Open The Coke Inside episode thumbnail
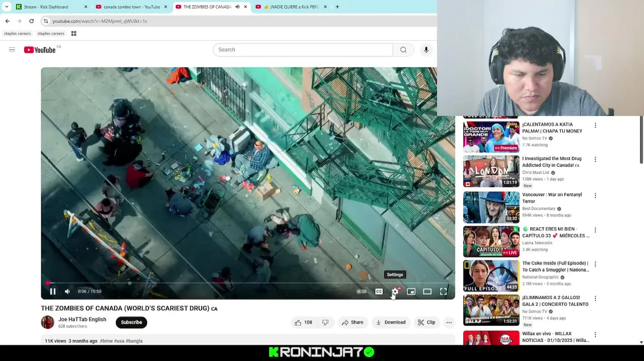The height and width of the screenshot is (361, 644). [x=491, y=276]
